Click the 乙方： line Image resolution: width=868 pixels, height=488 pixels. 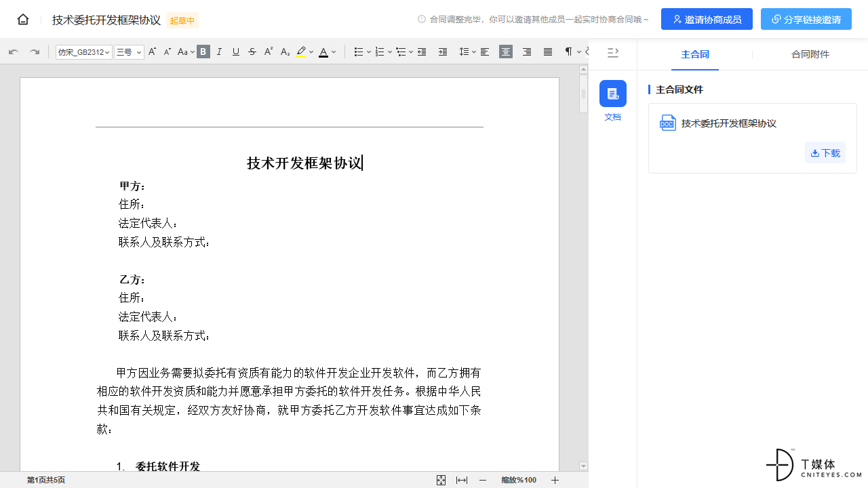133,280
